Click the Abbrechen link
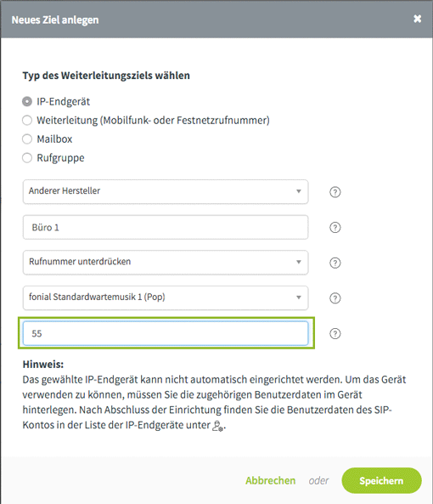433x504 pixels. coord(270,481)
